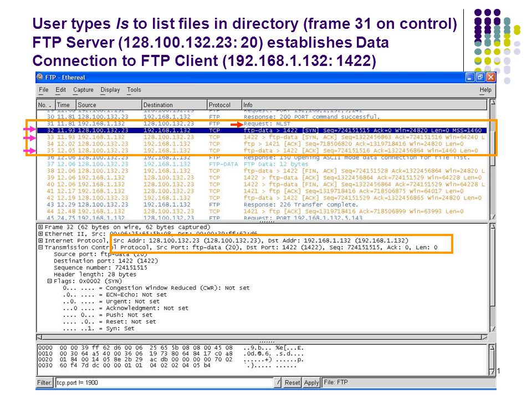Select the Destination port: 1422 line
532x399 pixels.
tap(106, 261)
